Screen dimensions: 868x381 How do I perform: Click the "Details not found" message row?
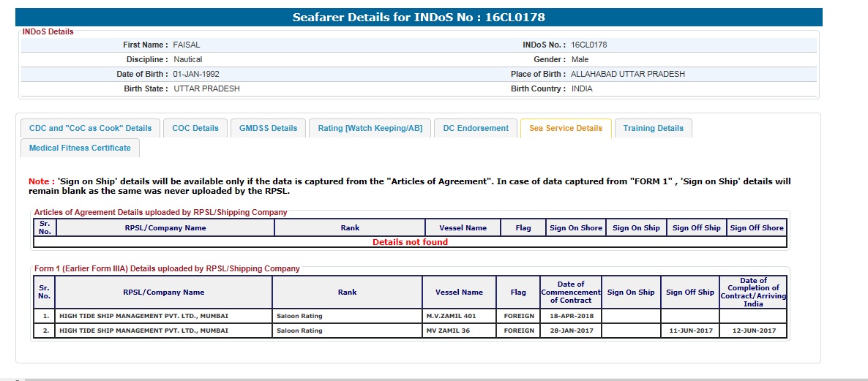pos(410,242)
